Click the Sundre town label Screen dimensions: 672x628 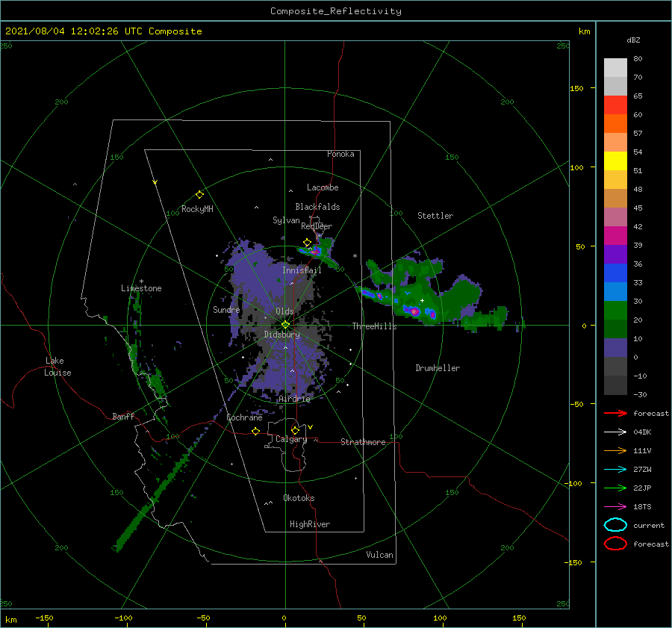tap(226, 309)
